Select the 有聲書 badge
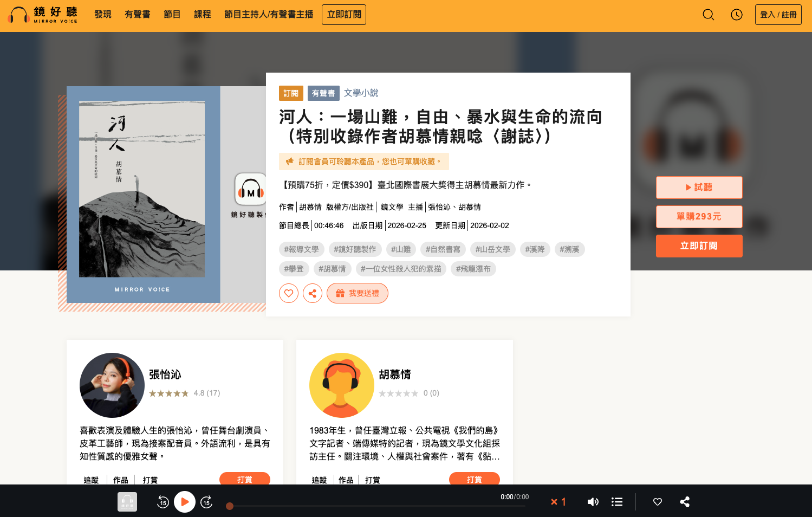This screenshot has width=812, height=517. coord(323,93)
